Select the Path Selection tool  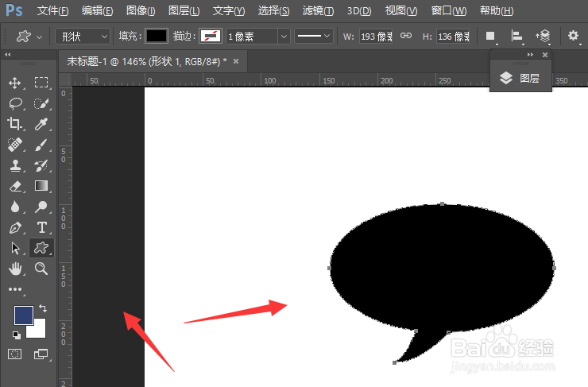pos(15,248)
